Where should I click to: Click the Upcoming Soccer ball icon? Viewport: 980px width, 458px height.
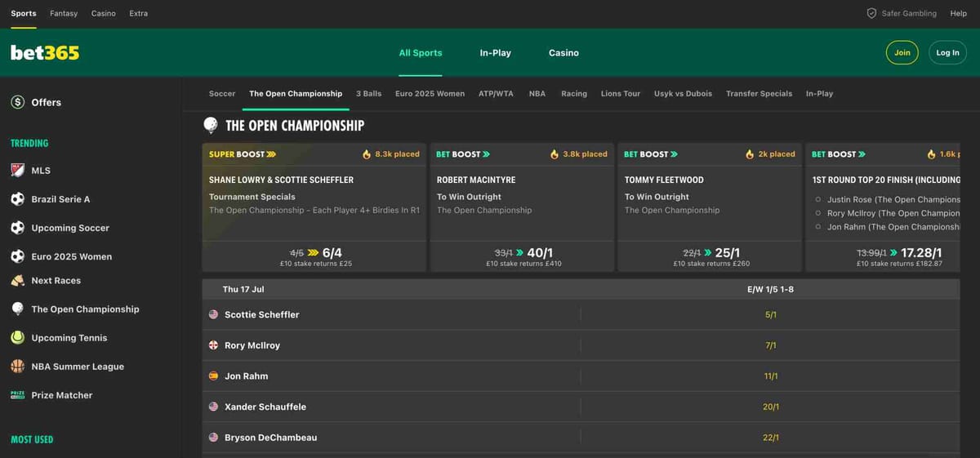tap(18, 228)
